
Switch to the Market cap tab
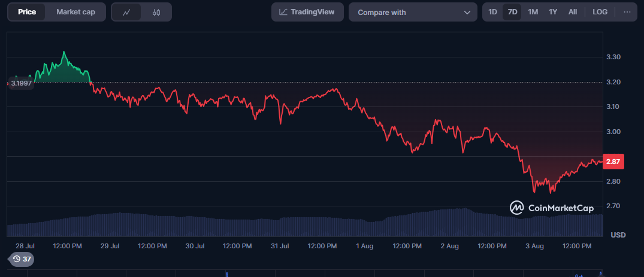[75, 12]
